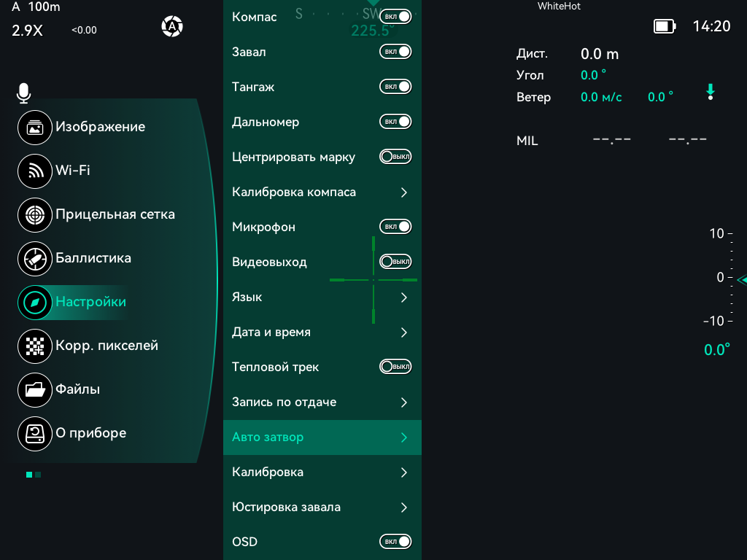The height and width of the screenshot is (560, 747).
Task: Expand Дата и время chevron
Action: point(404,332)
